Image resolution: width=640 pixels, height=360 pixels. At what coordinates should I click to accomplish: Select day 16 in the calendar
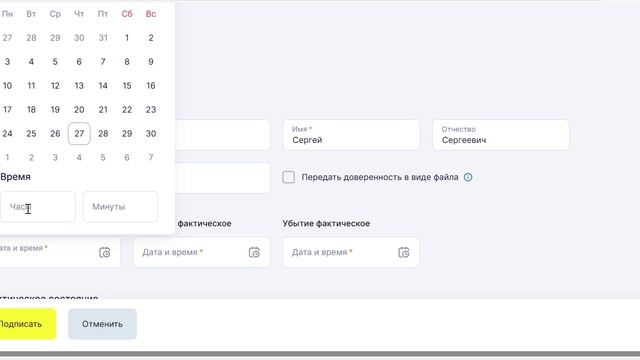click(x=151, y=86)
